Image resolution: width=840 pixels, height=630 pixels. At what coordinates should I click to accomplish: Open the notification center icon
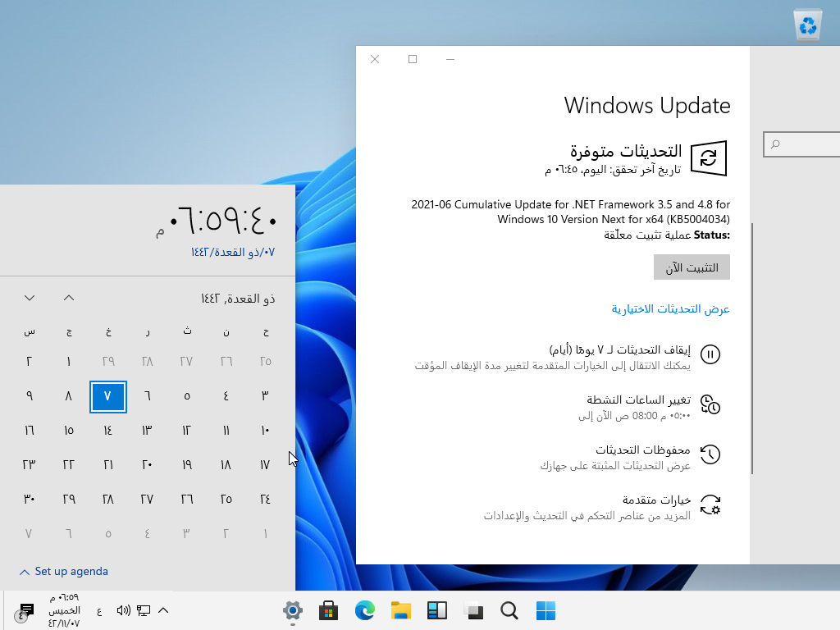point(24,611)
